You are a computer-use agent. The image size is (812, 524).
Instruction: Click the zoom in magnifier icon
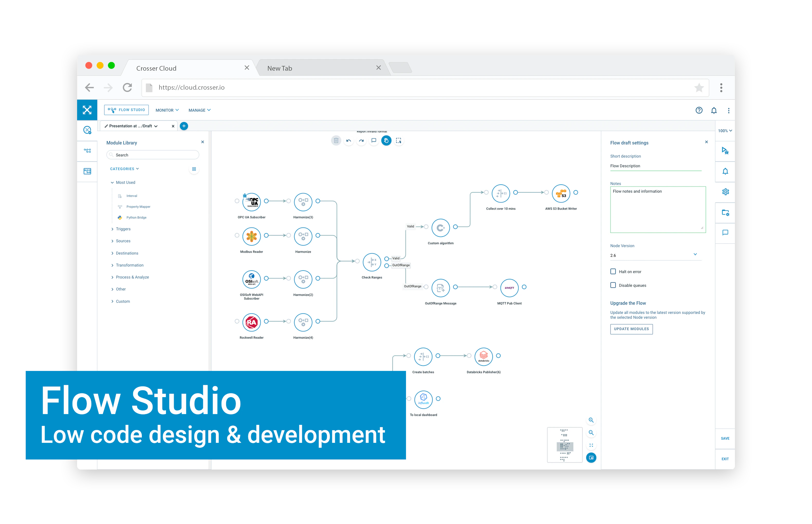[x=591, y=420]
